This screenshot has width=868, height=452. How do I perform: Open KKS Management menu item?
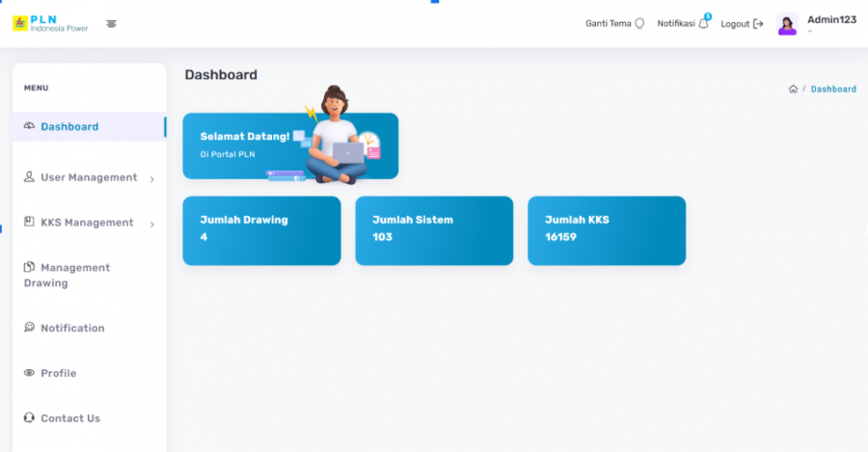pyautogui.click(x=89, y=223)
